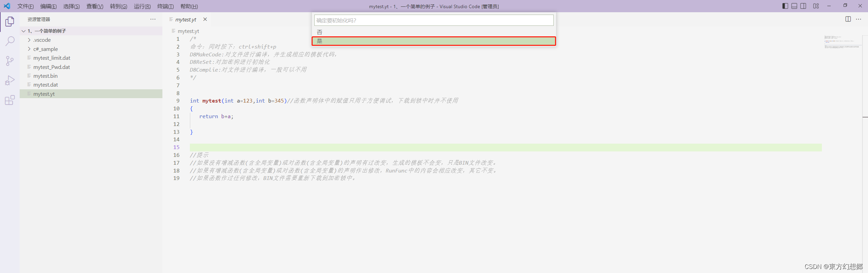Click the 确定要初始化吗? input box
This screenshot has width=868, height=273.
coord(434,20)
